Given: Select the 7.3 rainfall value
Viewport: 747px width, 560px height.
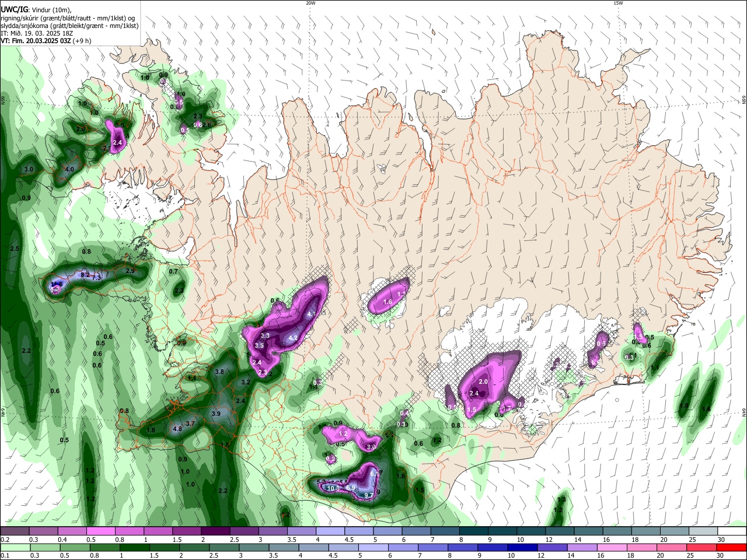Looking at the screenshot, I should [x=97, y=278].
